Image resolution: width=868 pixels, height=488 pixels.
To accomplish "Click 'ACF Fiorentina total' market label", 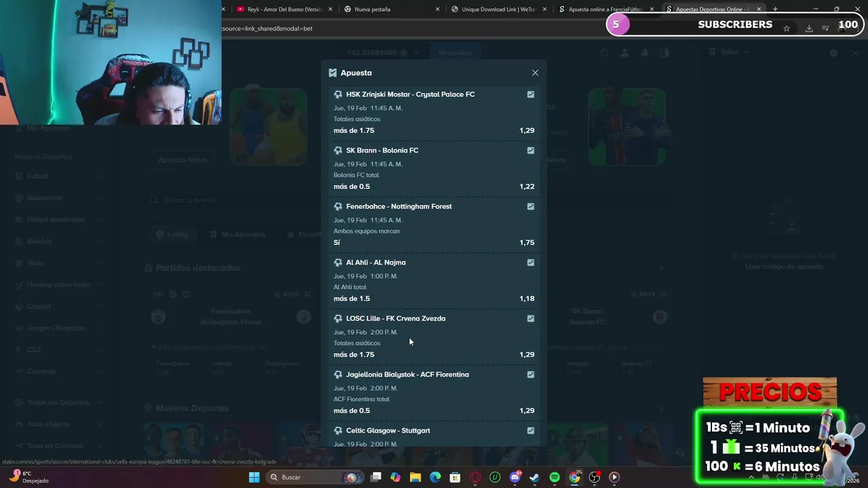I will (x=361, y=399).
